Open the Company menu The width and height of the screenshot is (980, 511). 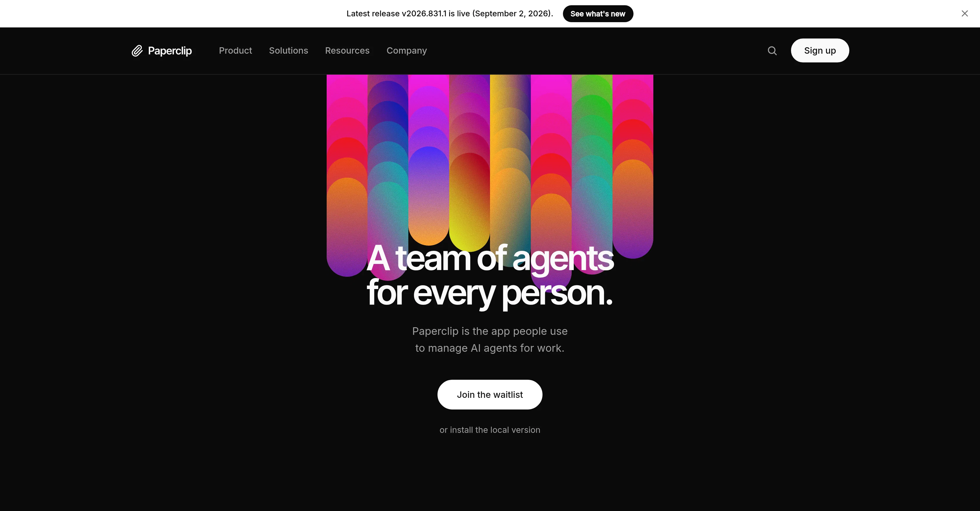tap(406, 51)
